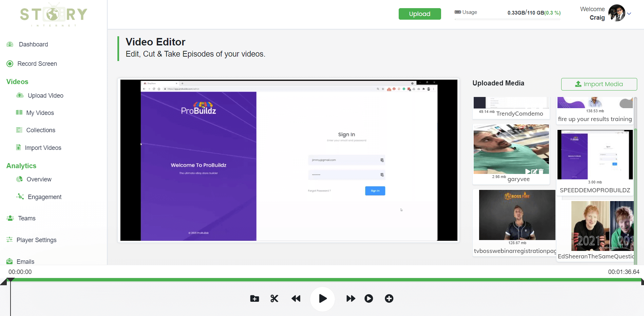Viewport: 644px width, 316px height.
Task: Click the envelope icon beside Emails
Action: (10, 261)
